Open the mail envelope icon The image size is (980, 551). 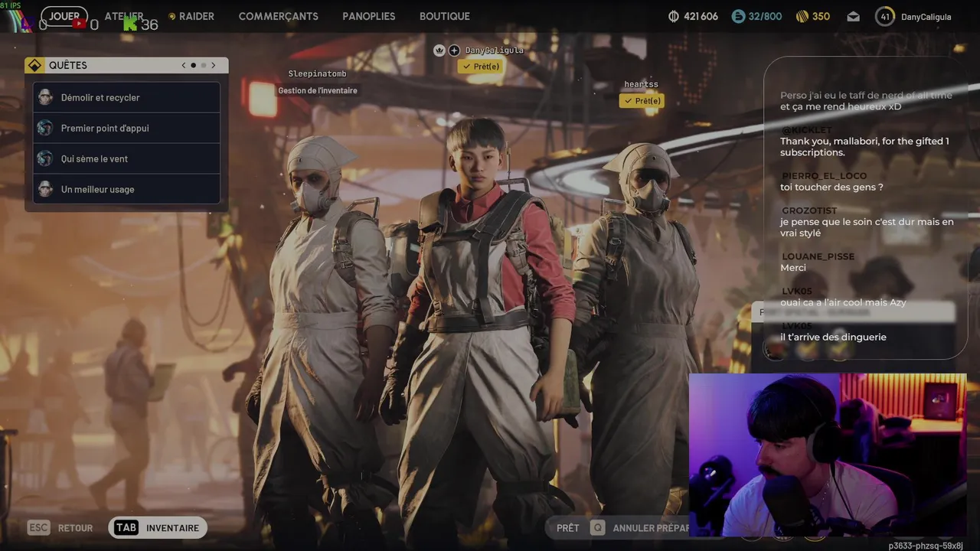853,17
